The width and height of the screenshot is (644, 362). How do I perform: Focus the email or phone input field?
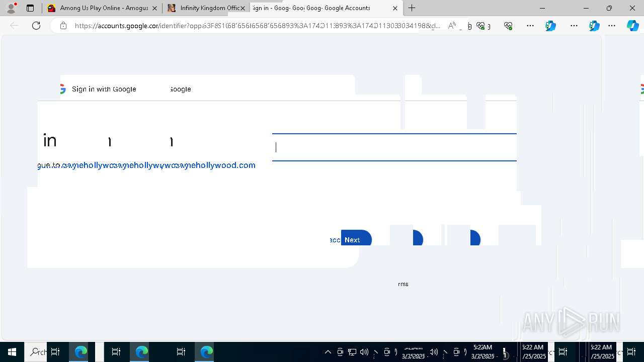click(x=394, y=147)
